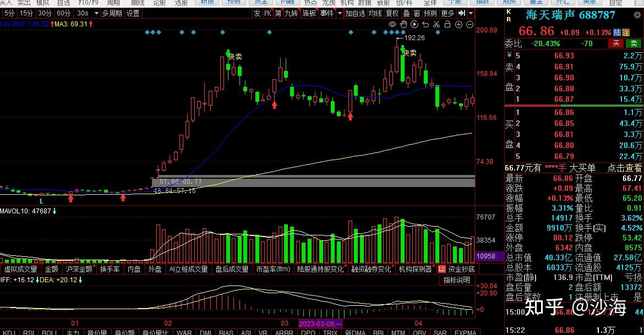Viewport: 644px width, 335px height.
Task: Toggle the 窗 window option
Action: pos(417,13)
